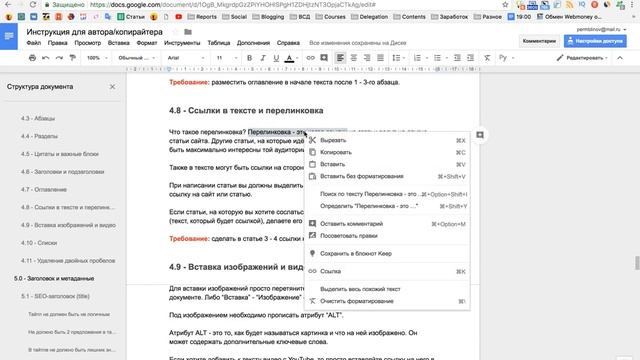Open the Файл menu
This screenshot has height=360, width=640.
pyautogui.click(x=33, y=43)
